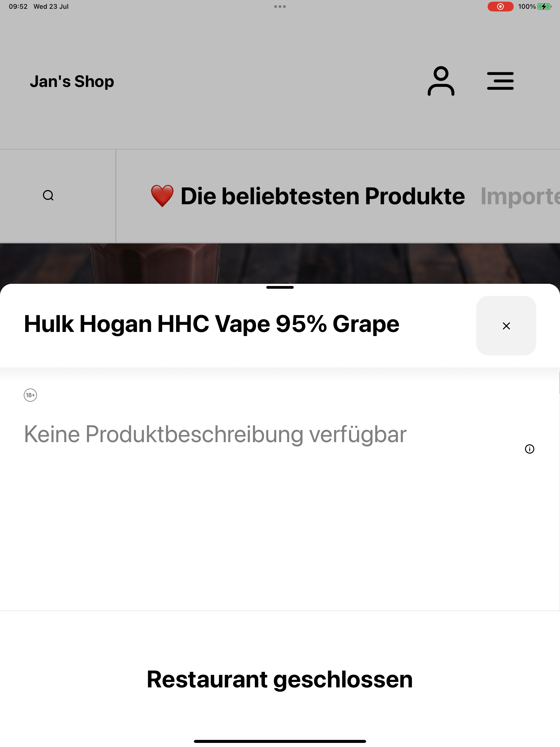Open the hamburger menu icon
The width and height of the screenshot is (560, 747).
500,81
